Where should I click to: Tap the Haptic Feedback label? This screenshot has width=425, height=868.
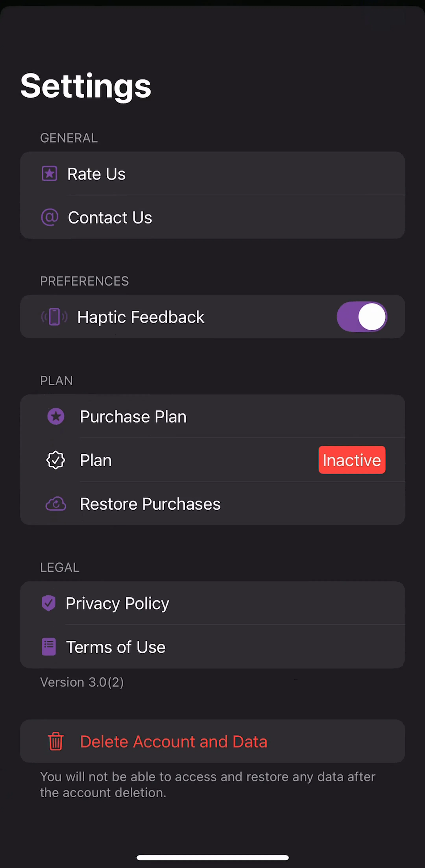pyautogui.click(x=140, y=317)
